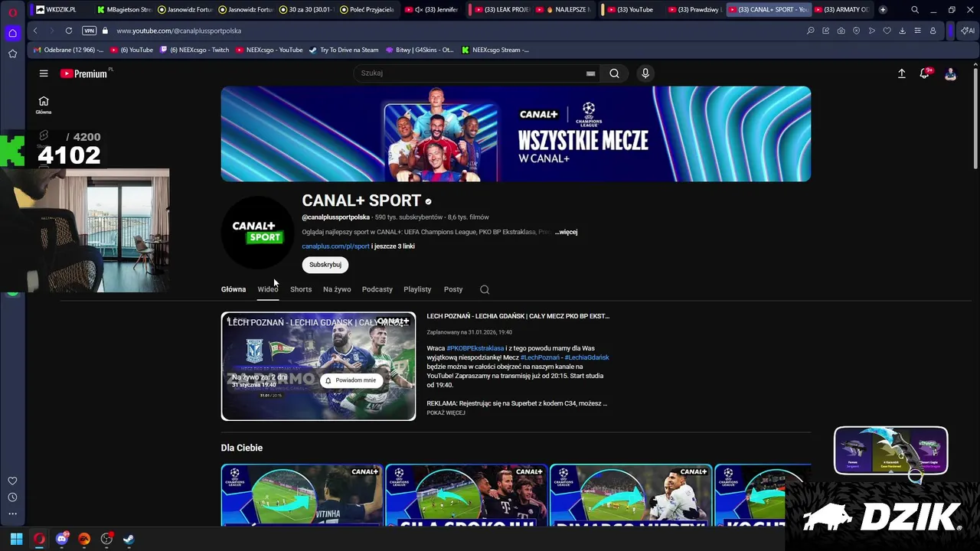
Task: Reload the page with the refresh icon
Action: tap(69, 31)
